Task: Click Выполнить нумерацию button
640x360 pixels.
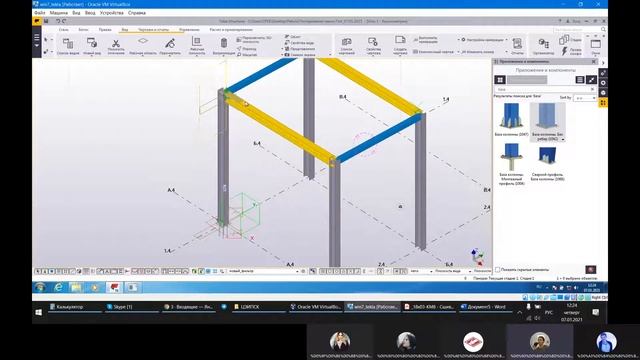Action: click(426, 40)
